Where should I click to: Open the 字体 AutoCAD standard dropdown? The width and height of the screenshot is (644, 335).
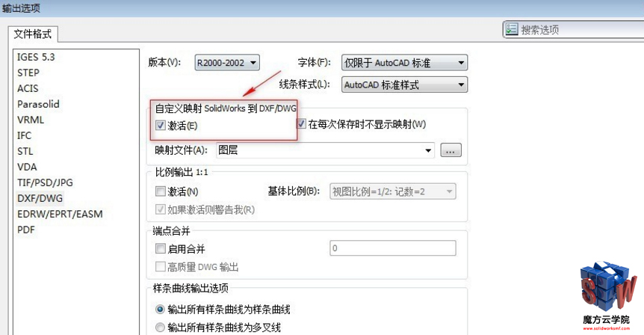pos(404,63)
